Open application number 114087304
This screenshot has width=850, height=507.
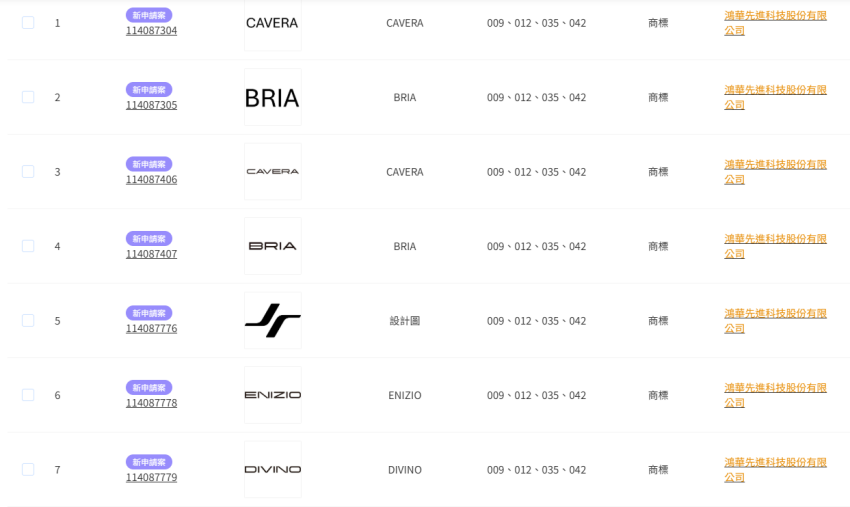tap(152, 30)
